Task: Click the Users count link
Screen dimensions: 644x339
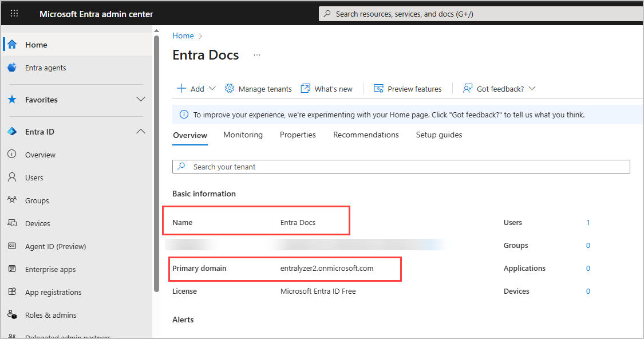Action: (588, 223)
